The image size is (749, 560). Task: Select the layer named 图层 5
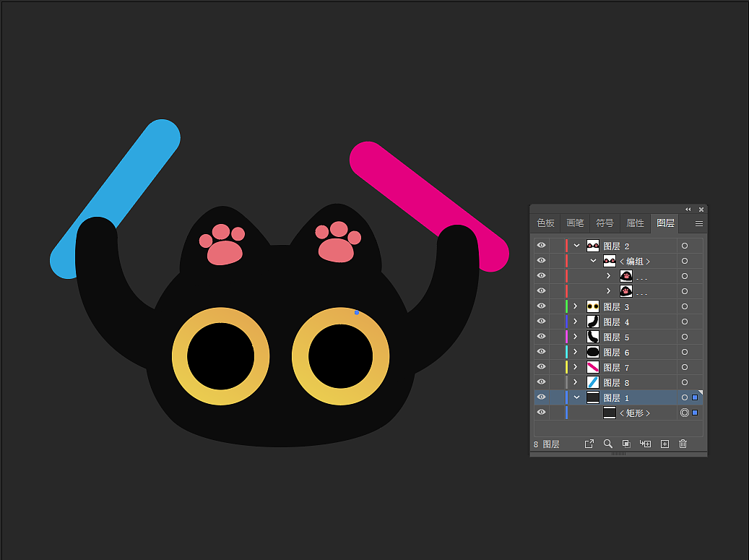(x=616, y=337)
